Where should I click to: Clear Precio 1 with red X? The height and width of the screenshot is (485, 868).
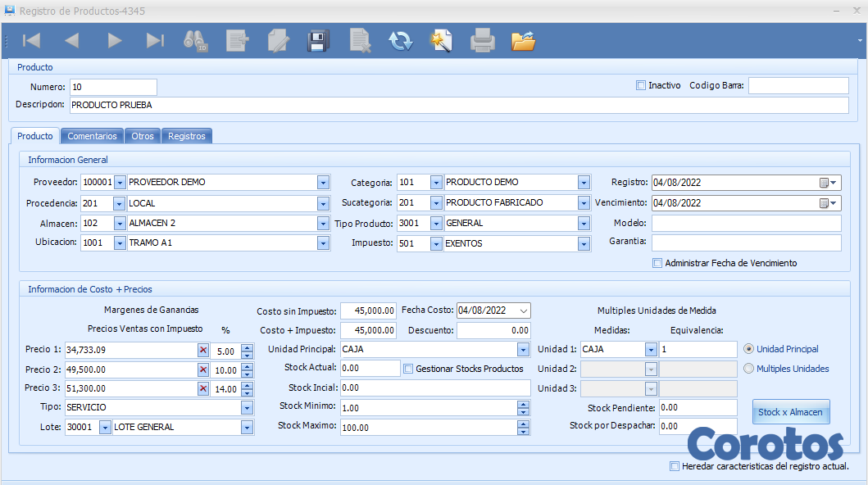pos(203,351)
